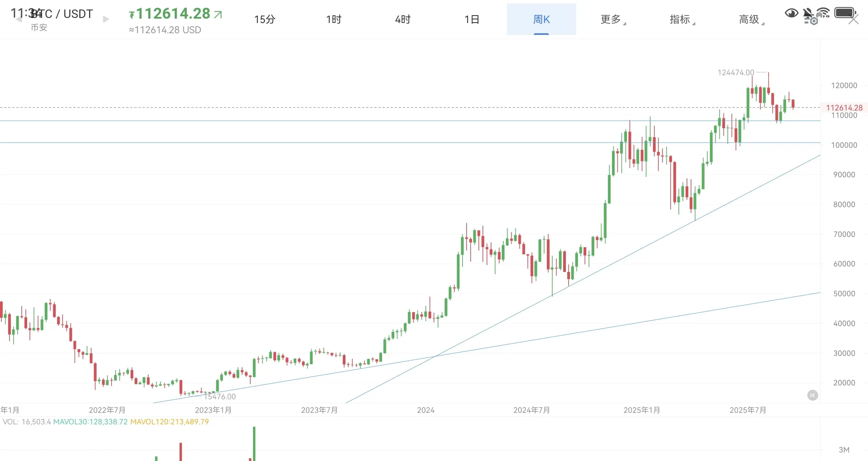
Task: Click the MAVOL30:128,338.72 indicator label
Action: pyautogui.click(x=91, y=422)
